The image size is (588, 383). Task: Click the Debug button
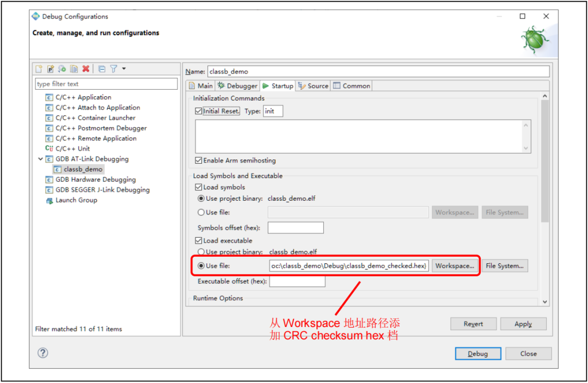(x=478, y=354)
